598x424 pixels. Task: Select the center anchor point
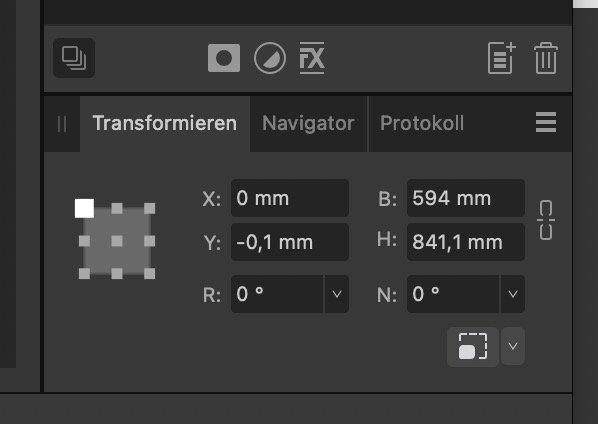point(117,241)
